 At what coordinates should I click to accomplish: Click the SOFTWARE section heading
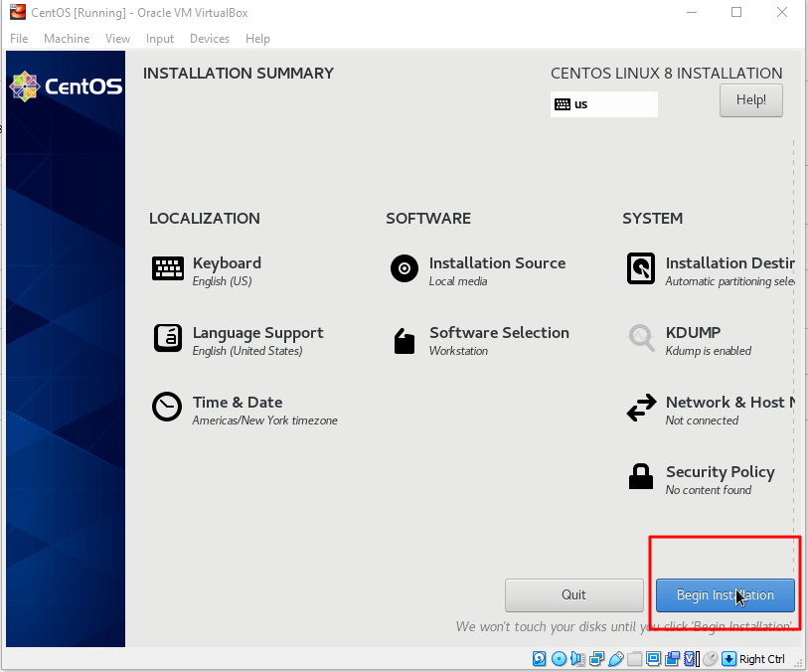428,219
